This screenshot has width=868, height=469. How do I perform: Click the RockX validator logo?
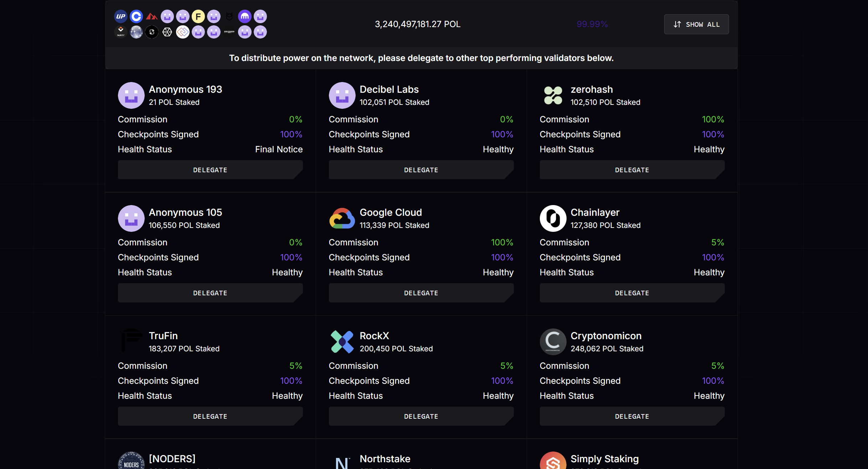[x=342, y=342]
